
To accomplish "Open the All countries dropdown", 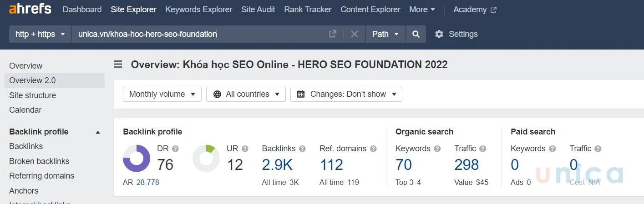I will tap(246, 94).
